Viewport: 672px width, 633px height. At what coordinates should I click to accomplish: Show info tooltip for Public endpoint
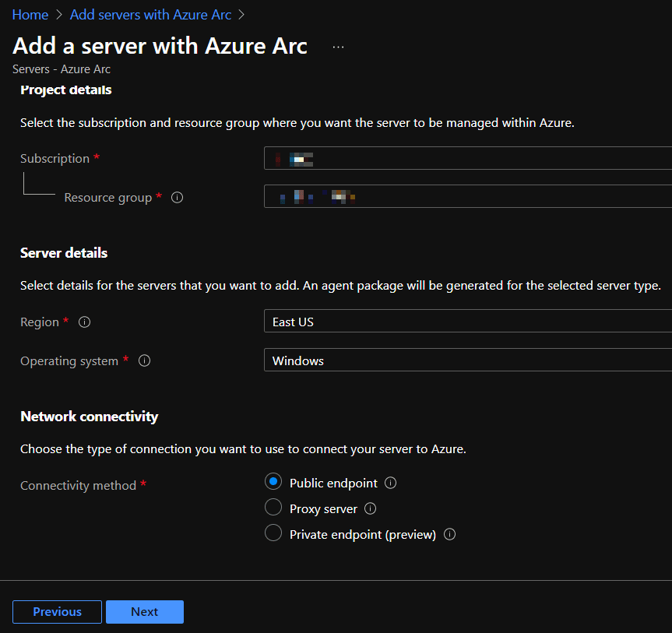coord(390,483)
